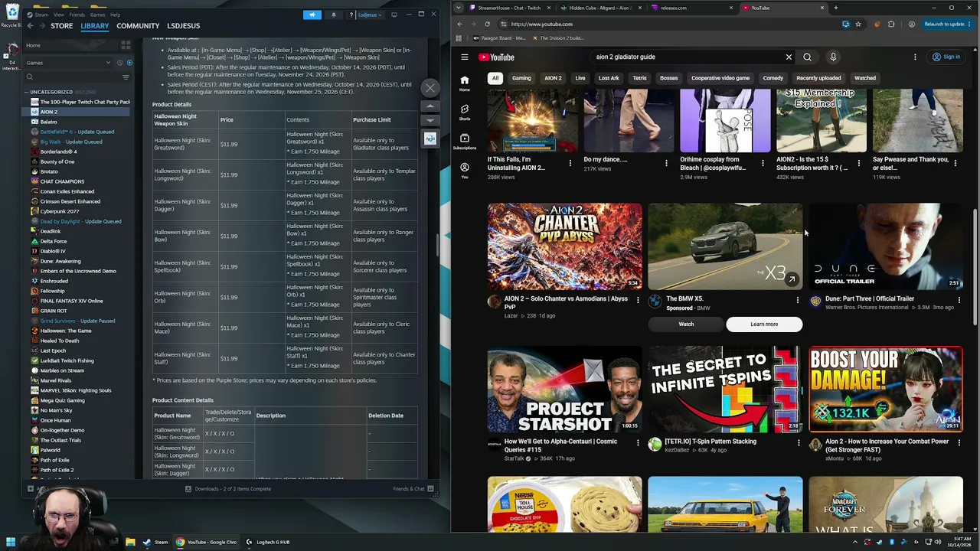Select the Gaming filter chip on YouTube
980x551 pixels.
(521, 78)
